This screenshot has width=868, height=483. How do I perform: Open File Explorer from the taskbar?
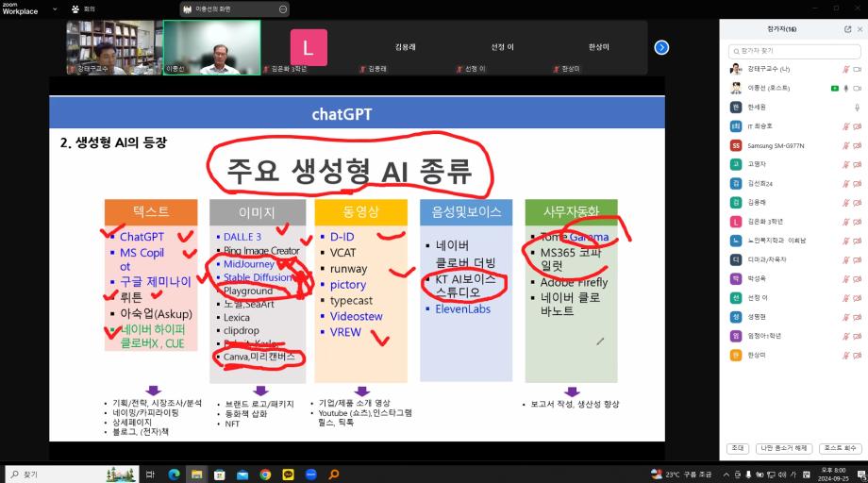196,475
